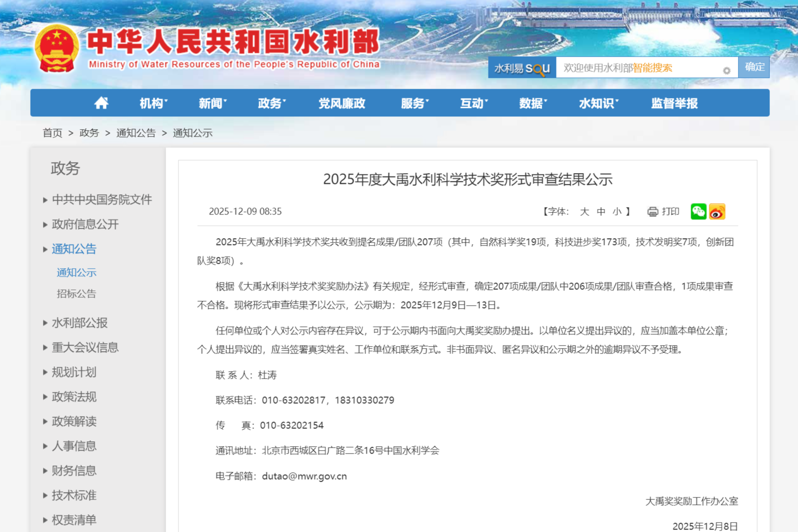Expand 政策法规 in the sidebar
798x532 pixels.
click(x=74, y=397)
